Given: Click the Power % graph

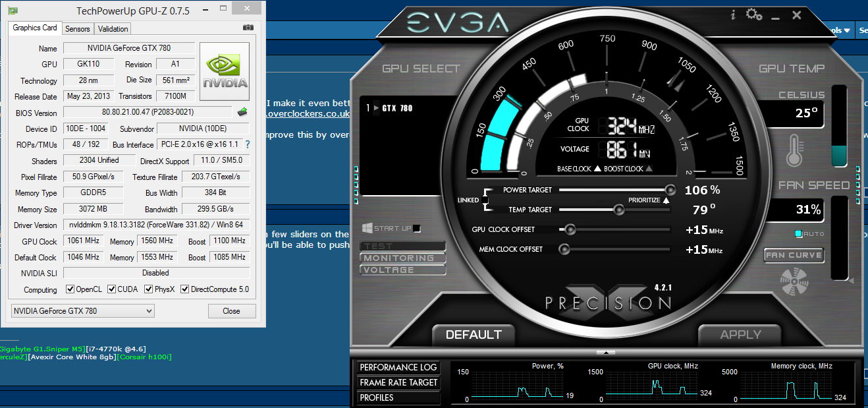Looking at the screenshot, I should point(516,386).
